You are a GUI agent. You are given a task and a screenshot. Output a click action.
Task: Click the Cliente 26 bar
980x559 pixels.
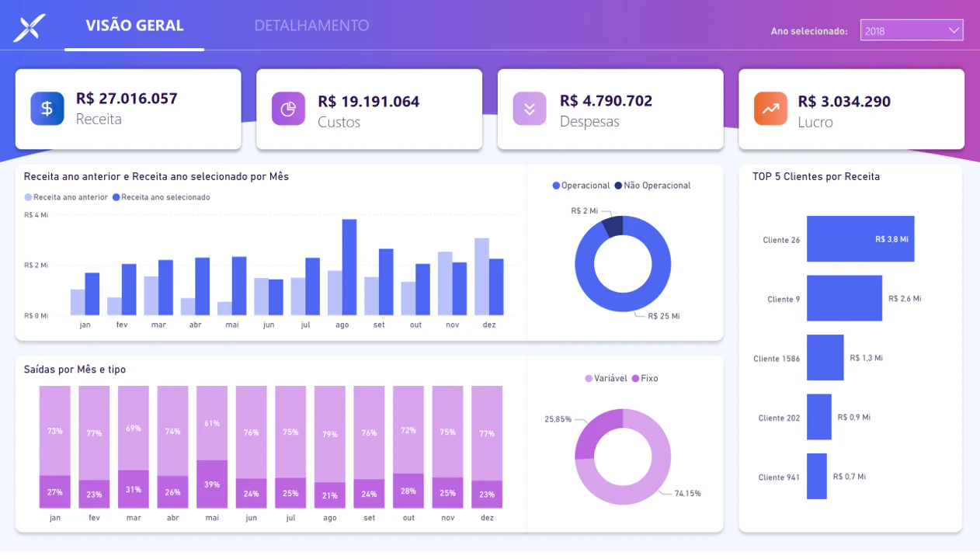[860, 239]
